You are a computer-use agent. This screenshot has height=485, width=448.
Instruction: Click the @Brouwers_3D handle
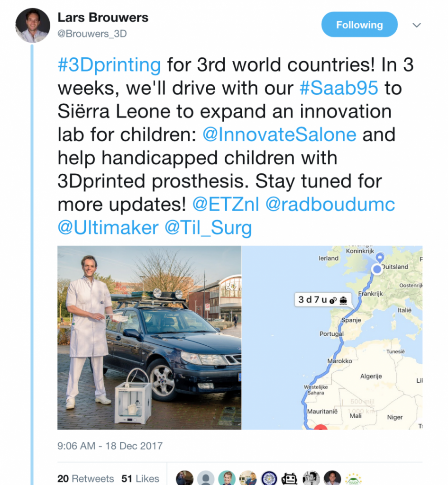[92, 34]
